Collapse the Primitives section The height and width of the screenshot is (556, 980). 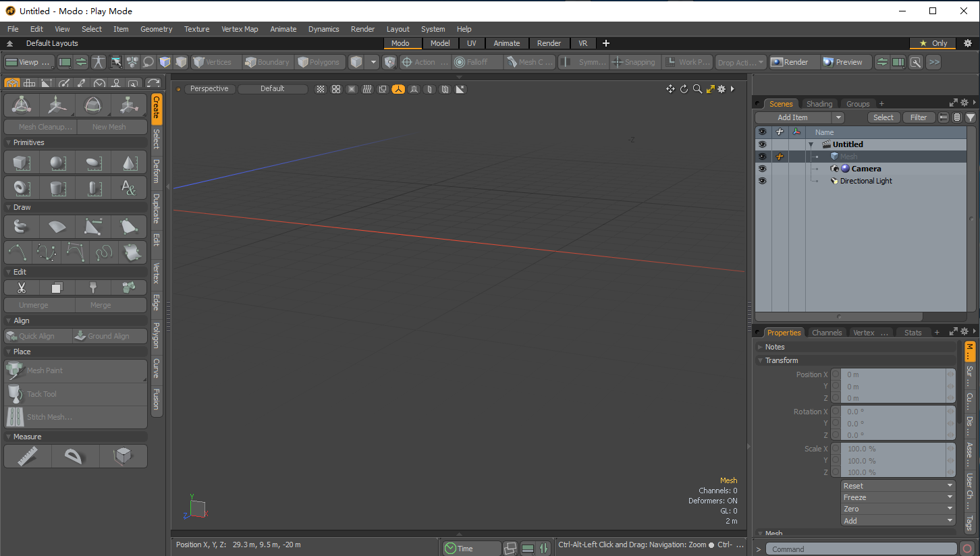point(8,142)
